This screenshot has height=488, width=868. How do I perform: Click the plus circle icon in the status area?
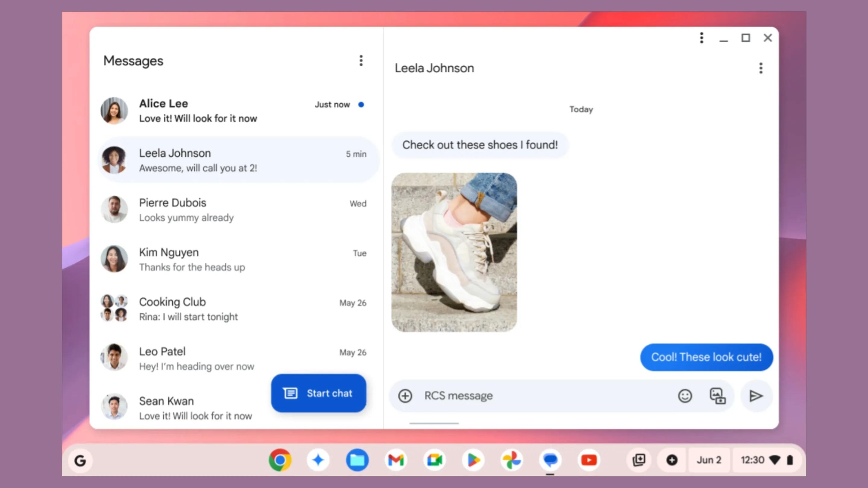pos(672,460)
